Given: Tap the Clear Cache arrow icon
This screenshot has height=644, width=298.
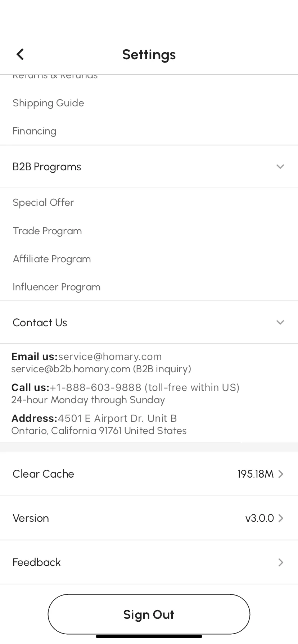Looking at the screenshot, I should click(x=281, y=474).
